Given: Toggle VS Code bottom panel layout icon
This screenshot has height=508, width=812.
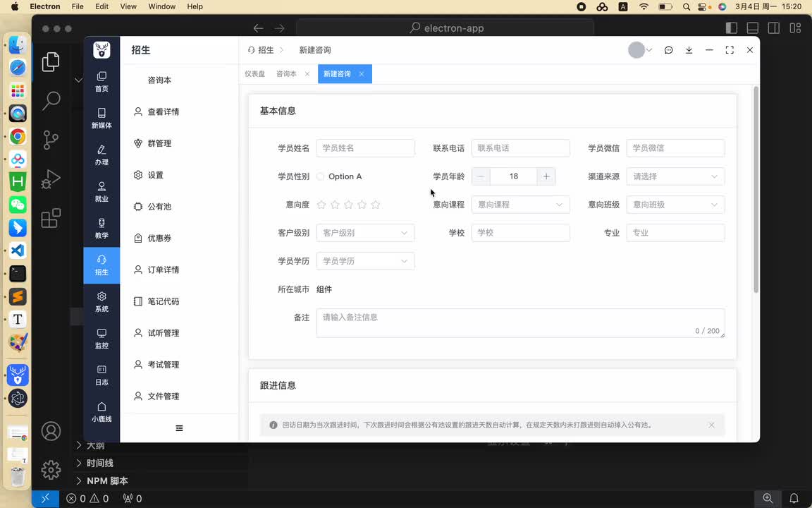Looking at the screenshot, I should pyautogui.click(x=753, y=28).
